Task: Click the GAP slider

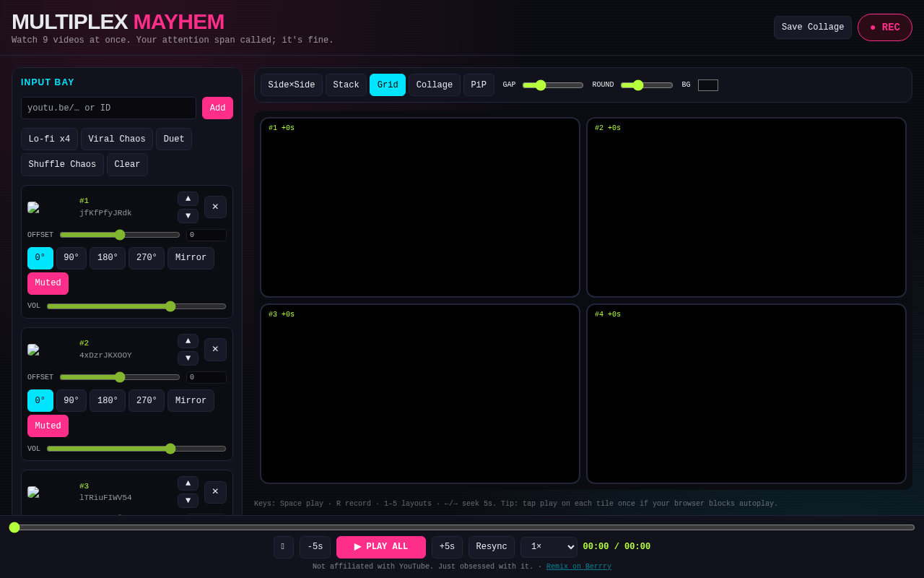Action: coord(553,85)
